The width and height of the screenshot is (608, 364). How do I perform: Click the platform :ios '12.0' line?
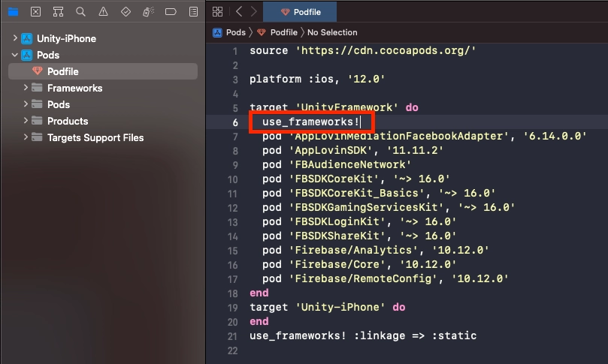[317, 79]
